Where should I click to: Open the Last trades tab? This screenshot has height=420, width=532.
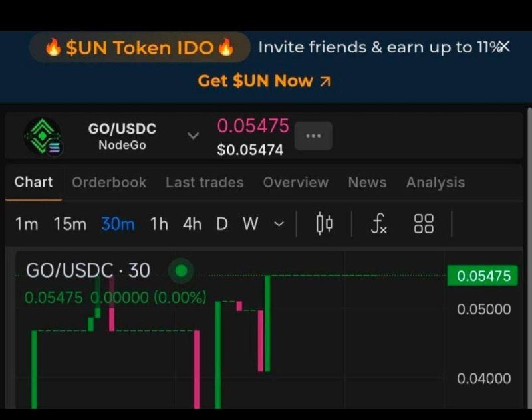205,182
